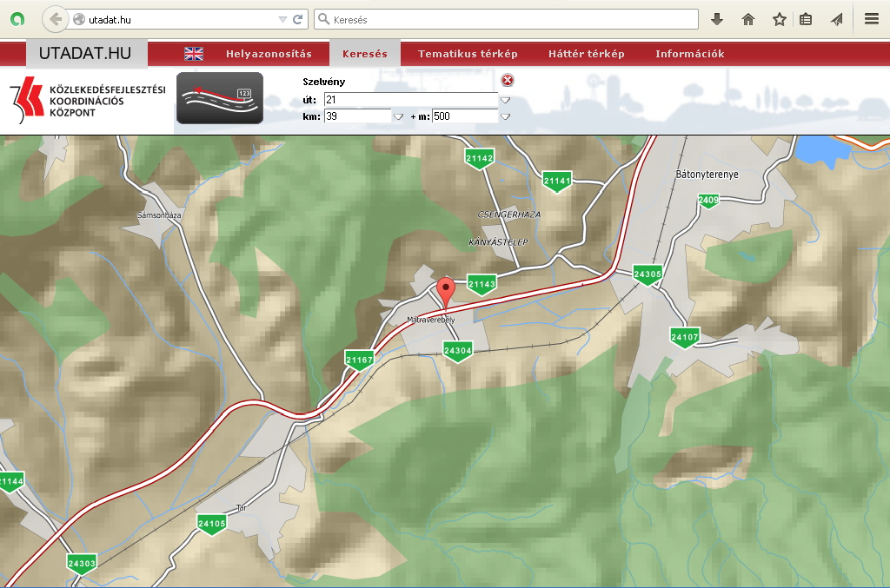890x588 pixels.
Task: Expand the meter value dropdown
Action: [x=505, y=116]
